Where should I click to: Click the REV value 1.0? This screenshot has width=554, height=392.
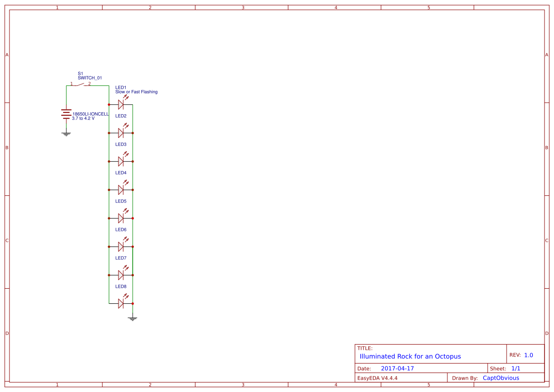pyautogui.click(x=528, y=355)
